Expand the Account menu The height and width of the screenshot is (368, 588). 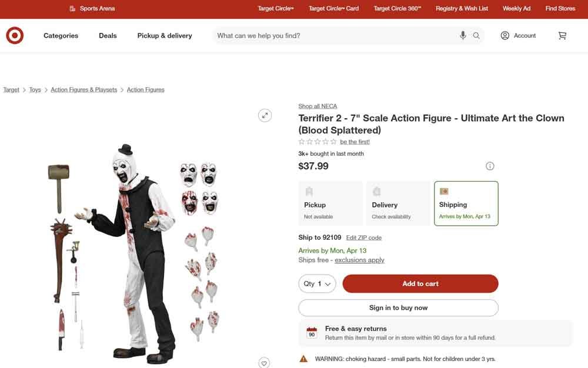pos(518,36)
